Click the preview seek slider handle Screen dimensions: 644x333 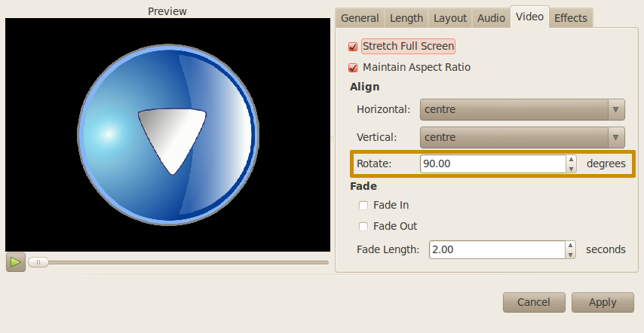click(38, 262)
